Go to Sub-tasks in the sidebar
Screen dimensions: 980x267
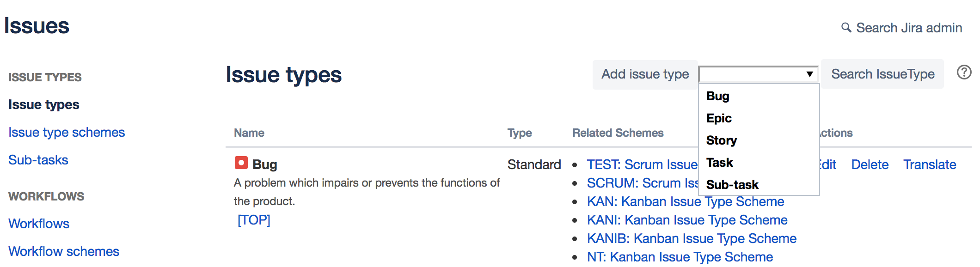click(x=38, y=160)
